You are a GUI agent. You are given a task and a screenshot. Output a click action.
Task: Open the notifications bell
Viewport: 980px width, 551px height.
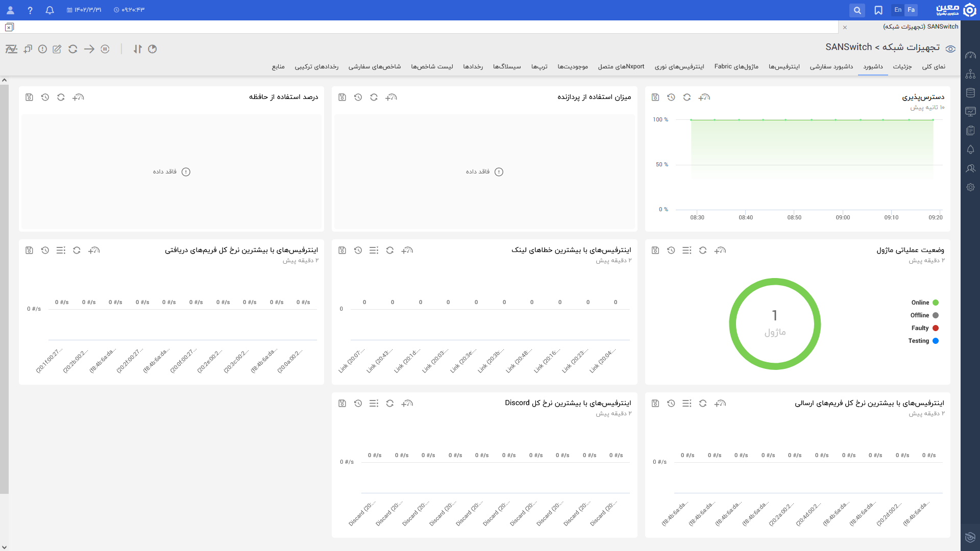(50, 10)
